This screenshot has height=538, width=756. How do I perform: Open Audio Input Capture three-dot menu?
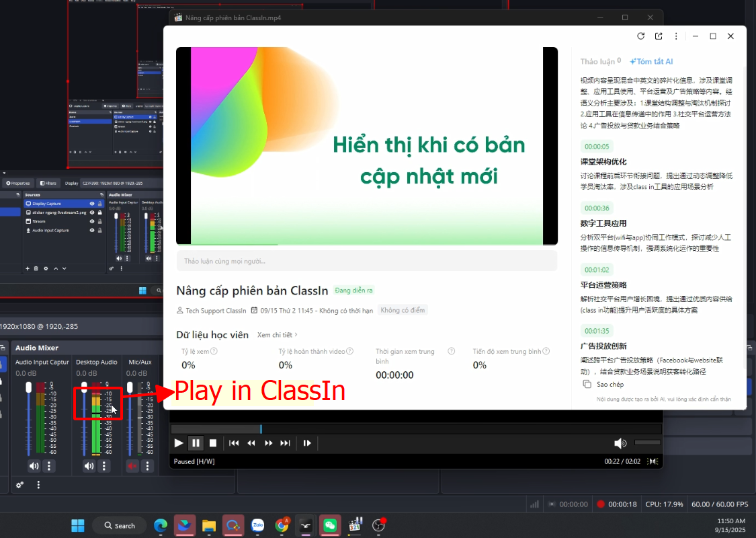tap(48, 466)
